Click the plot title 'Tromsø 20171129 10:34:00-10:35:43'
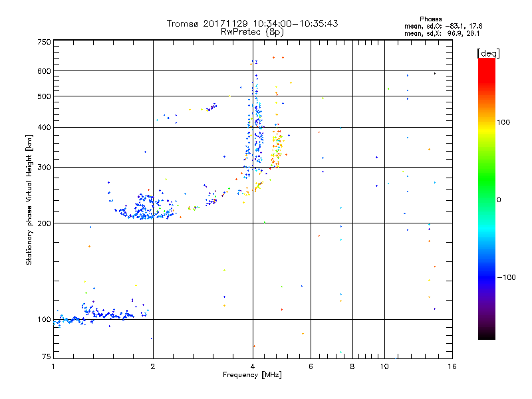The width and height of the screenshot is (532, 399). 252,23
